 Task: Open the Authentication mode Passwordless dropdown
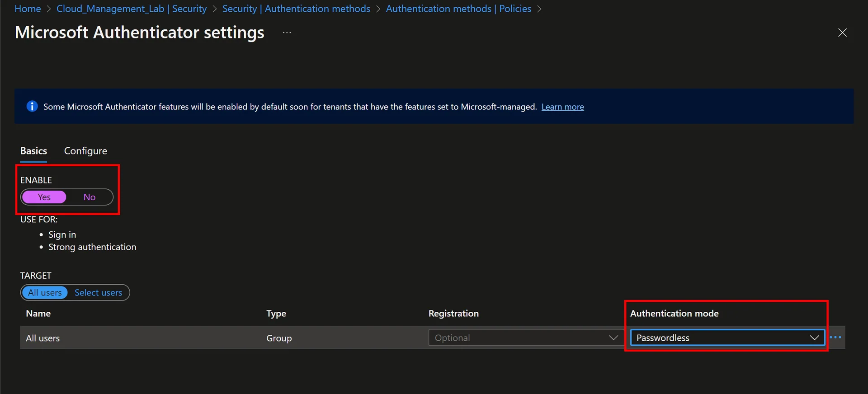tap(727, 338)
